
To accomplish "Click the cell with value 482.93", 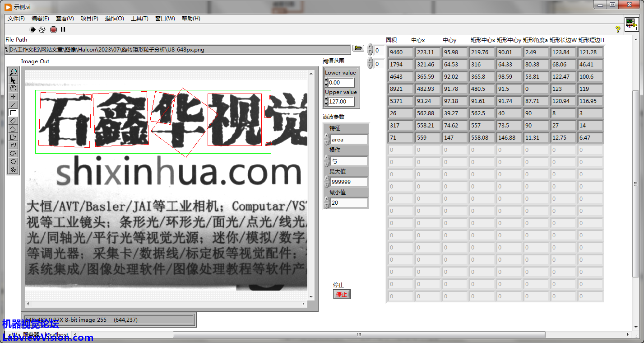I will [427, 89].
